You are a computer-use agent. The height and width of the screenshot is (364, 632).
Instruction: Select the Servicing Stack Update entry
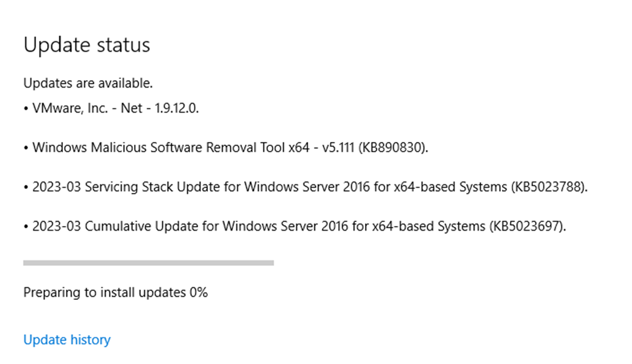309,187
